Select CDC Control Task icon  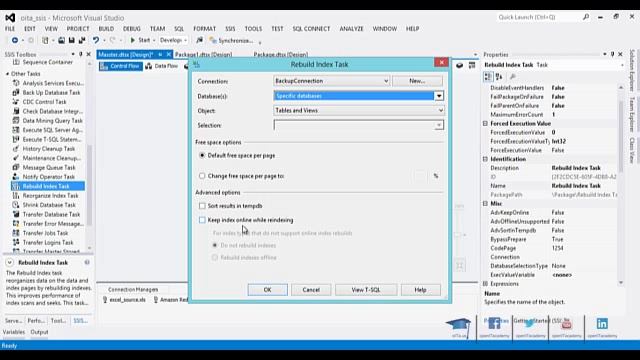(x=16, y=102)
